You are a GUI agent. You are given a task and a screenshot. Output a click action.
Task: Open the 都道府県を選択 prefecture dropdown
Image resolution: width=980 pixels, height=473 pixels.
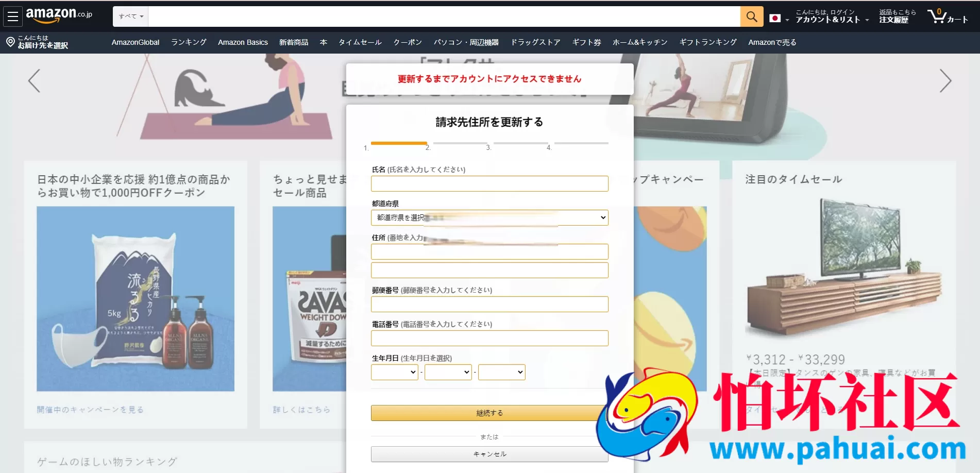pos(489,217)
